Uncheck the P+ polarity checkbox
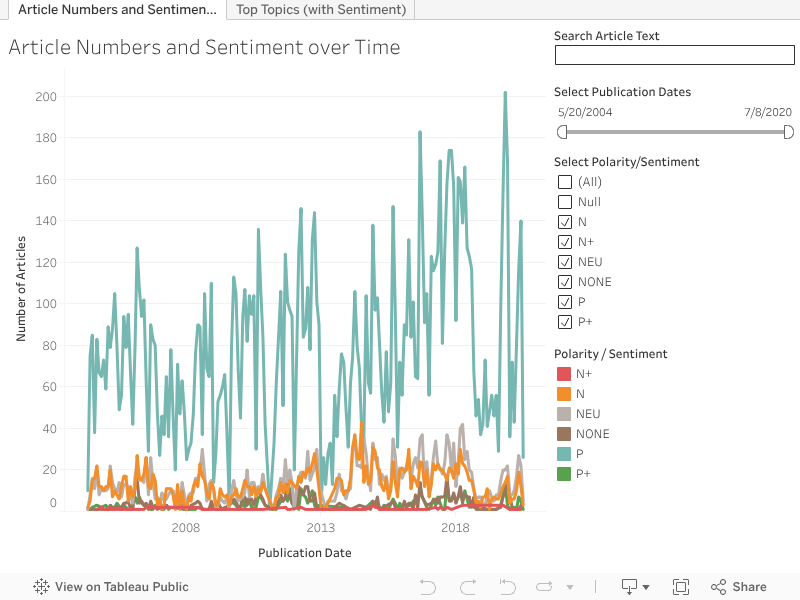Screen dimensions: 800x600 point(565,322)
